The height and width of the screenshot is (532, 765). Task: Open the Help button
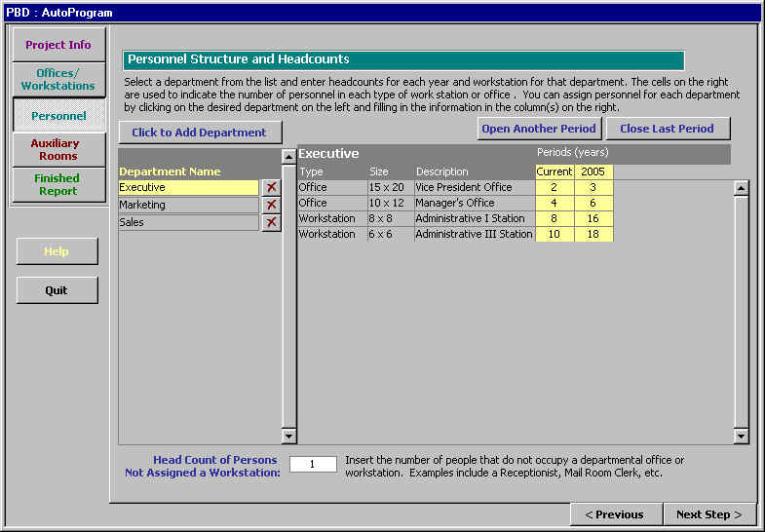pyautogui.click(x=57, y=251)
